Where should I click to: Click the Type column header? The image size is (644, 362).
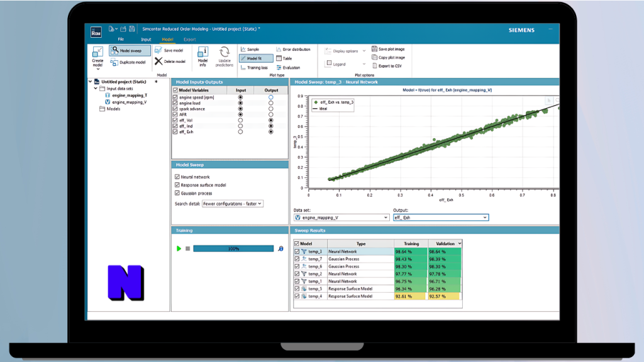360,244
